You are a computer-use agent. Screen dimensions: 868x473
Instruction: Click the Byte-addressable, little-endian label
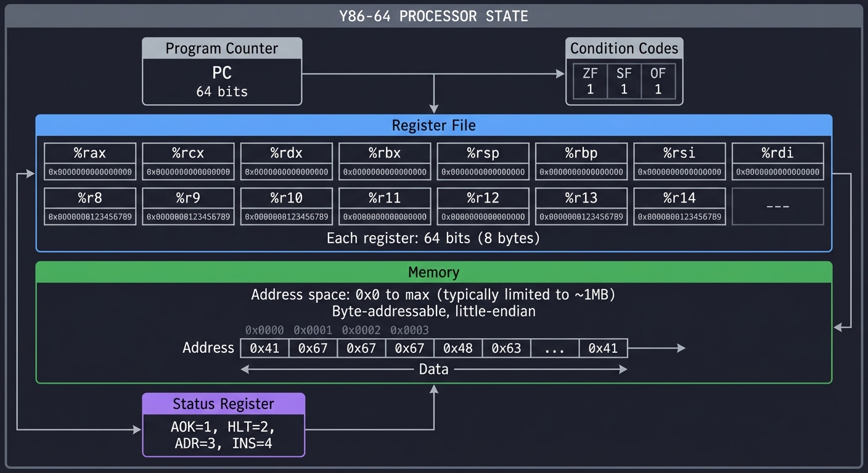(433, 311)
